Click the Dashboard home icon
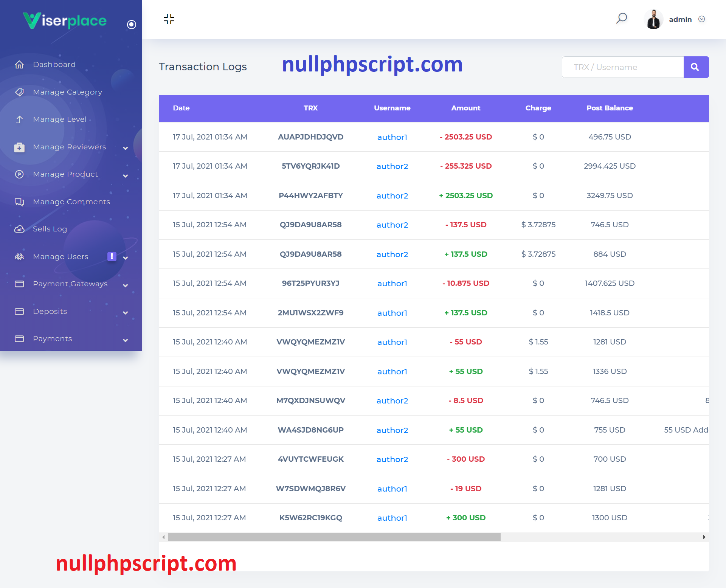This screenshot has width=726, height=588. tap(19, 65)
